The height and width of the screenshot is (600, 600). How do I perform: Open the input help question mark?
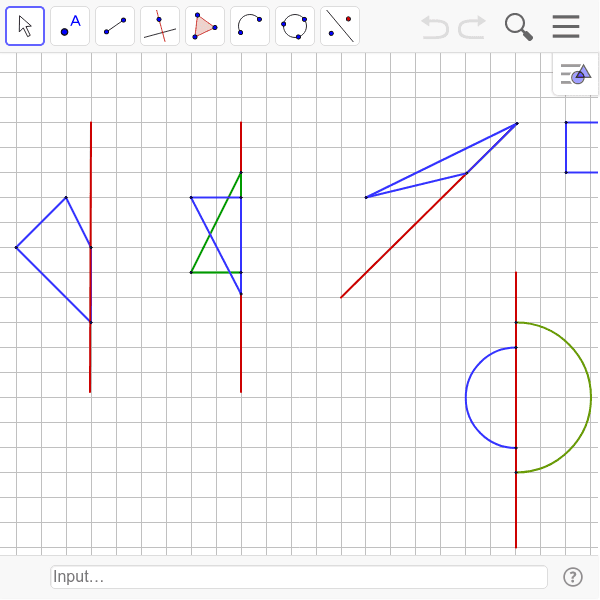tap(573, 577)
